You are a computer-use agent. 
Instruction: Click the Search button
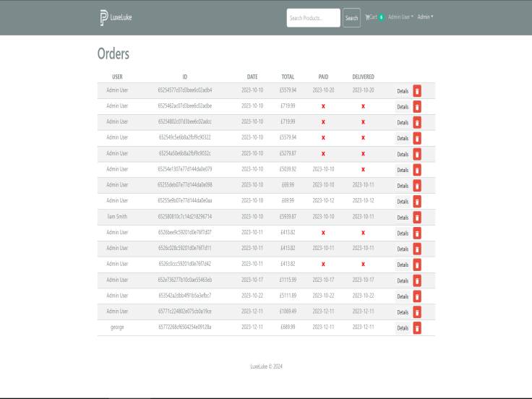[x=351, y=17]
